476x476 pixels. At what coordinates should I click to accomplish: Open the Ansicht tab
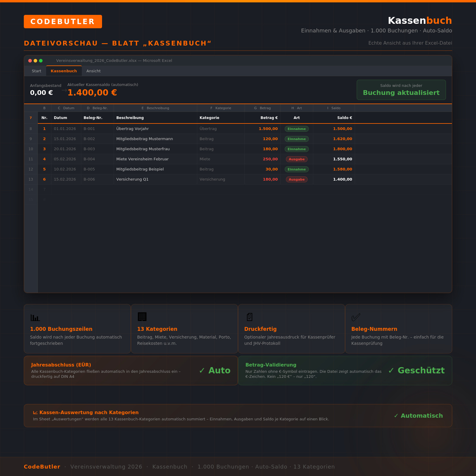coord(93,71)
